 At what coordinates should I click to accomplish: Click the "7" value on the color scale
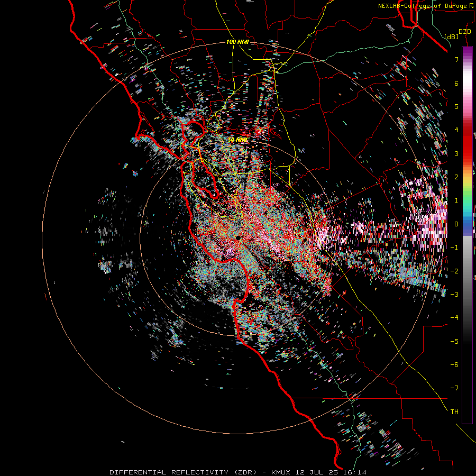coord(456,59)
